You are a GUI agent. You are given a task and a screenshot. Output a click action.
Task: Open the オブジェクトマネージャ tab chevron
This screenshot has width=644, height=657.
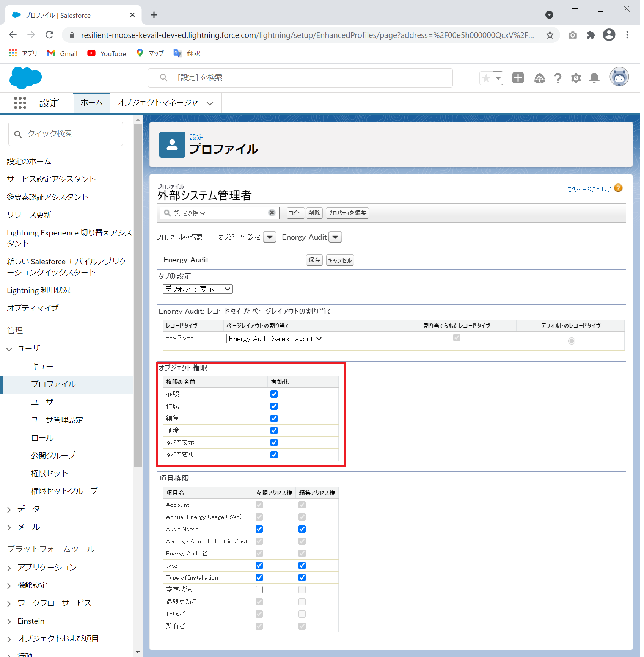[210, 103]
